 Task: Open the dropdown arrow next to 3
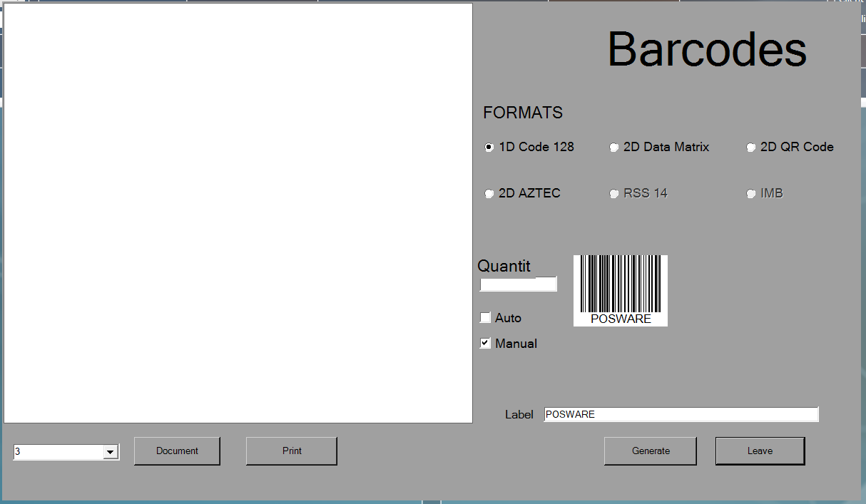pyautogui.click(x=111, y=452)
